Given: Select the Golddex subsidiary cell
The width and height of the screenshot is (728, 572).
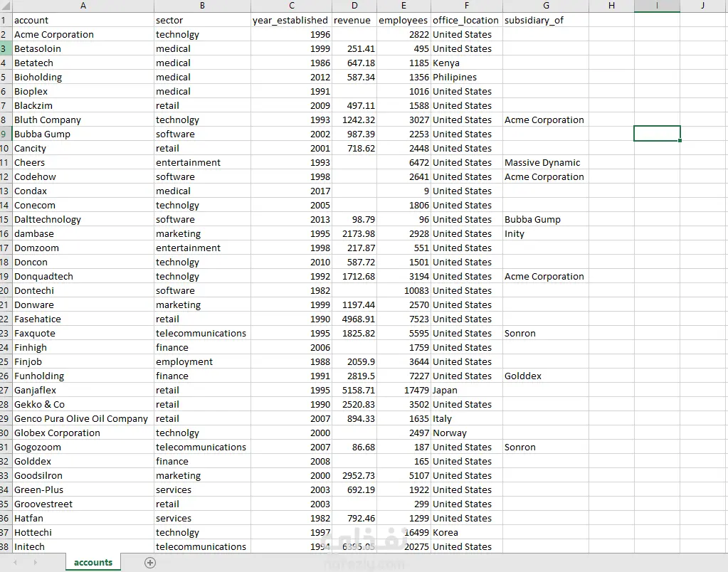Looking at the screenshot, I should [546, 376].
